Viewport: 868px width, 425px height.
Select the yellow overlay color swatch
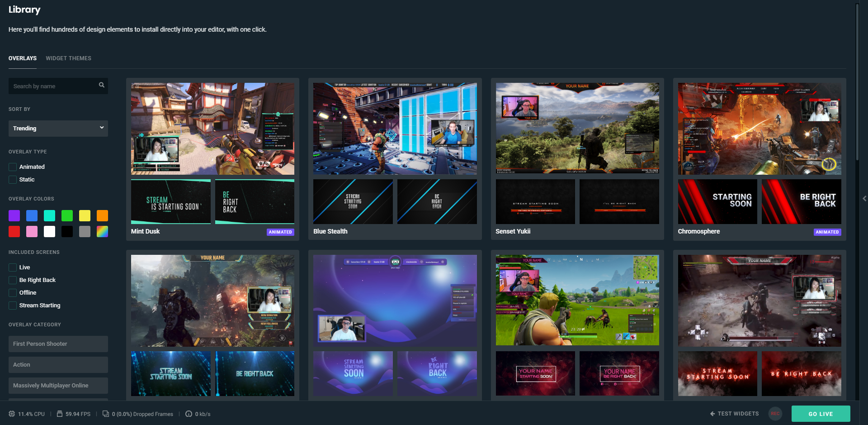[x=85, y=215]
